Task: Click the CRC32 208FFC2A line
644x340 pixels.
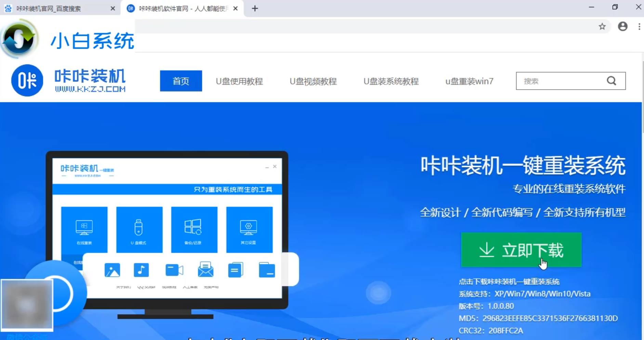Action: (x=491, y=331)
